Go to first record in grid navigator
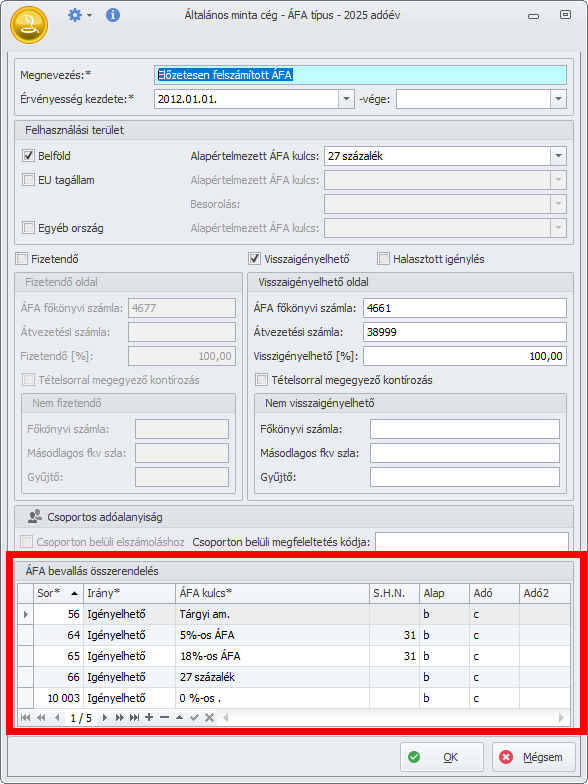 26,718
